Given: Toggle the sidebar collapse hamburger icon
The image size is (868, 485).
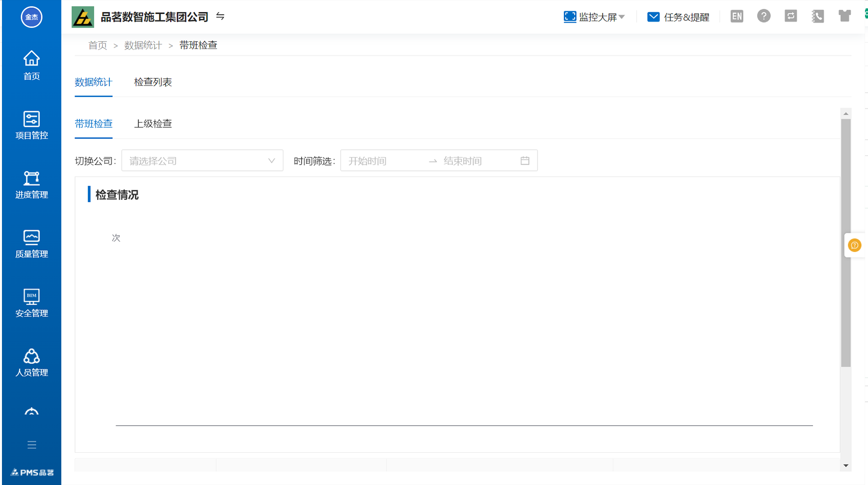Looking at the screenshot, I should (x=32, y=445).
